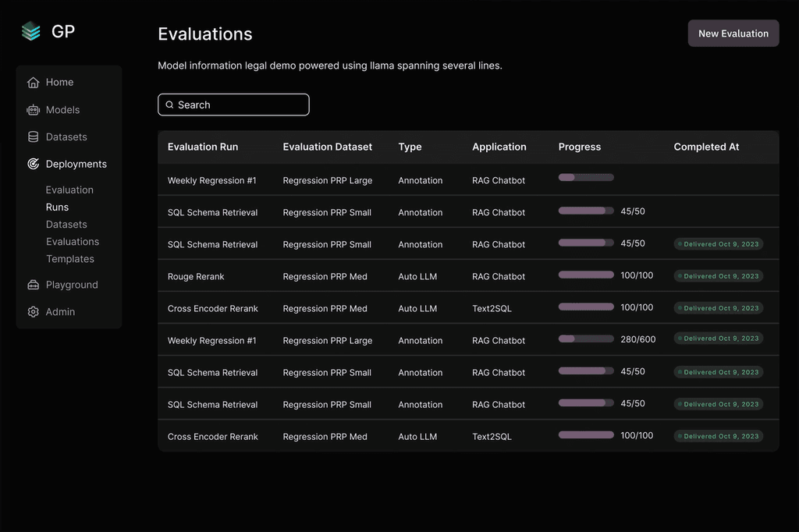Click the Deployments target icon

pyautogui.click(x=33, y=164)
